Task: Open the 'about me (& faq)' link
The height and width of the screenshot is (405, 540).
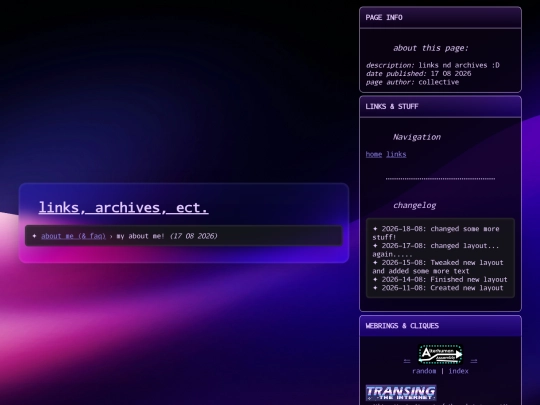Action: [x=73, y=236]
